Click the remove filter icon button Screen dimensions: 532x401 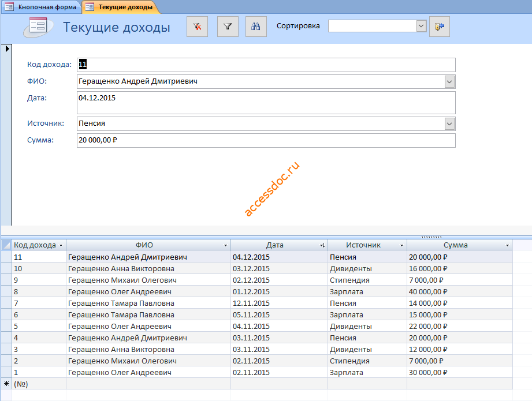tap(197, 27)
